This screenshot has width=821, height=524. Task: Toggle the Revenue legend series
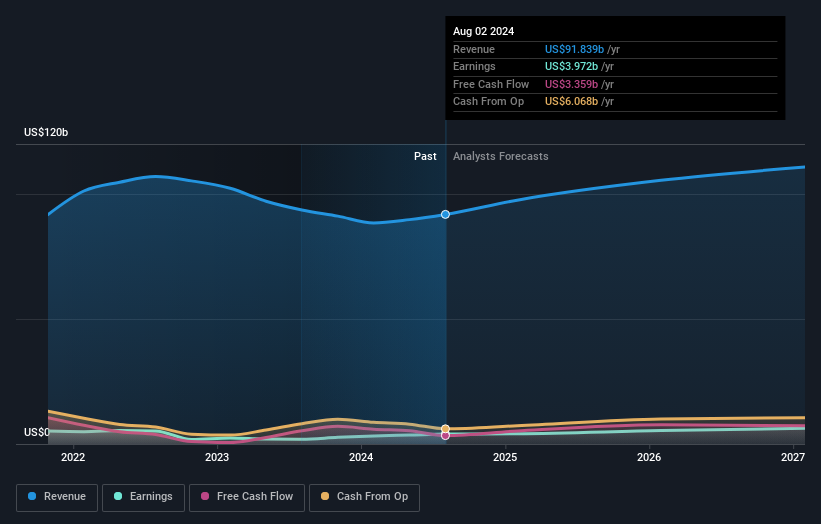pos(57,497)
